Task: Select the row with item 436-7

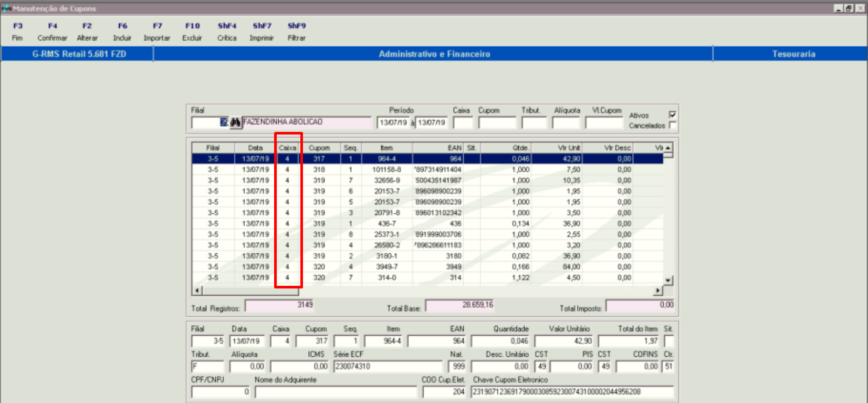Action: coord(427,223)
